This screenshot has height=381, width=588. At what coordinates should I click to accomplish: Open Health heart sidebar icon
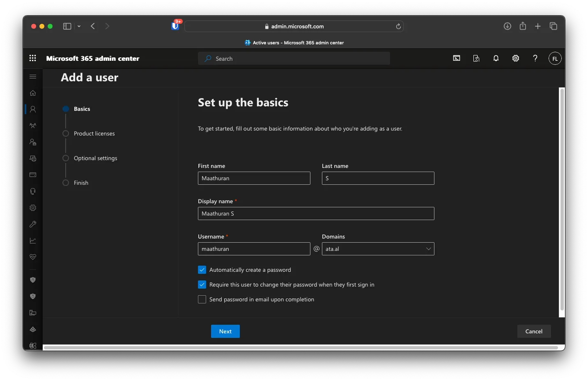[33, 257]
